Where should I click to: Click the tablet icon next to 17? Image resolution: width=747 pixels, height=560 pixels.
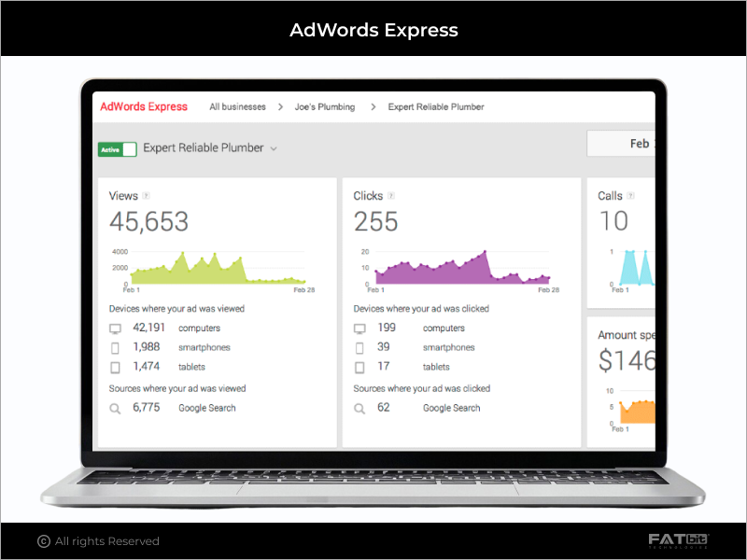[359, 368]
